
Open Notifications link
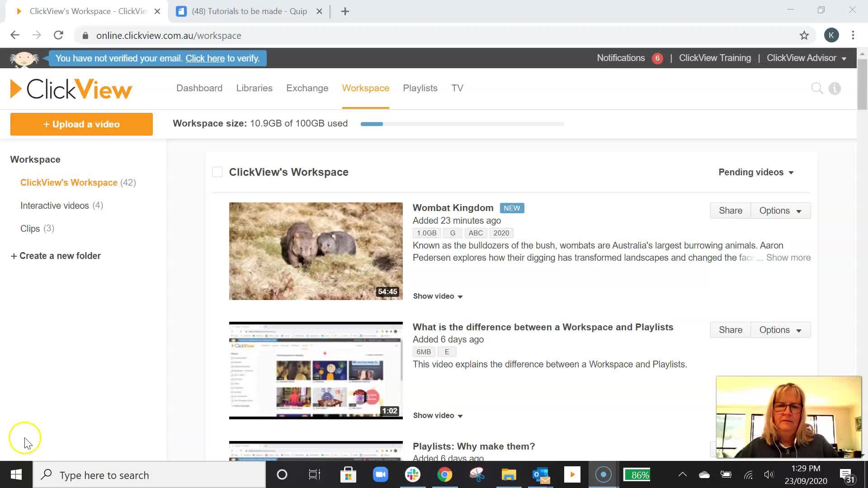click(621, 58)
